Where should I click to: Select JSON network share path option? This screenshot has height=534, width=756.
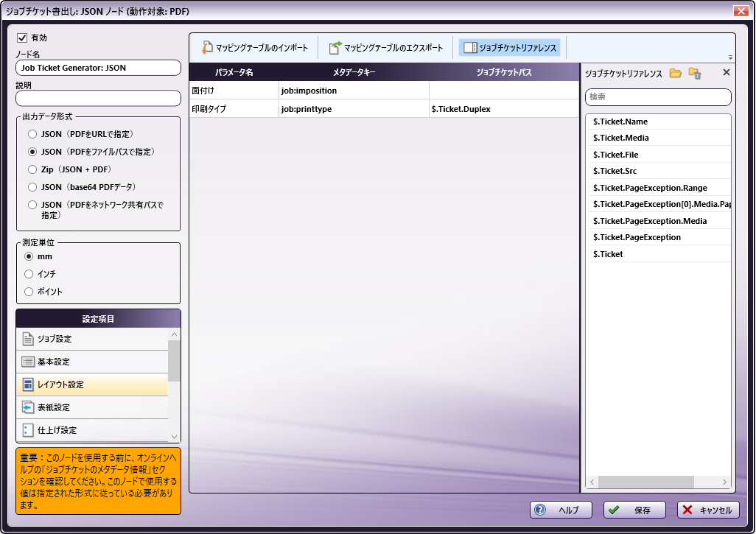click(x=32, y=205)
